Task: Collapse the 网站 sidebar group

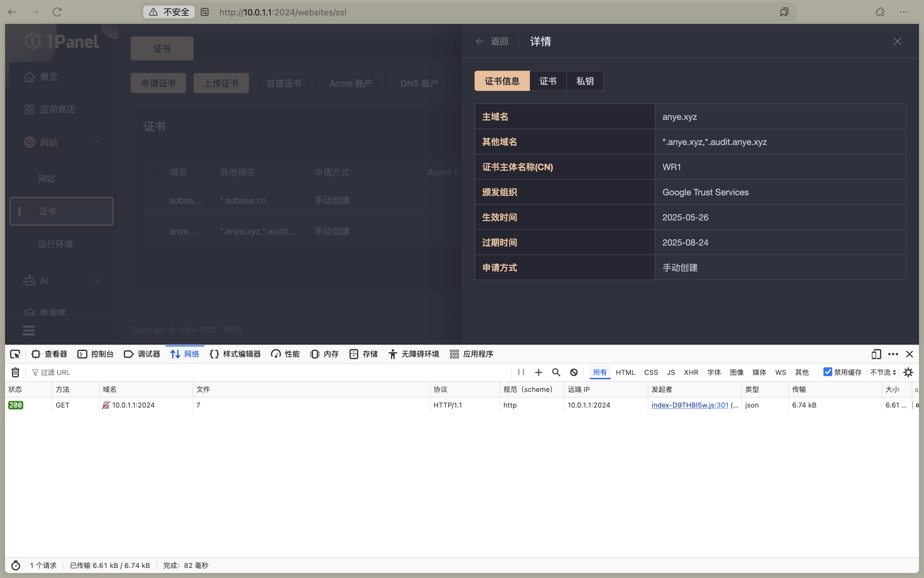Action: 61,142
